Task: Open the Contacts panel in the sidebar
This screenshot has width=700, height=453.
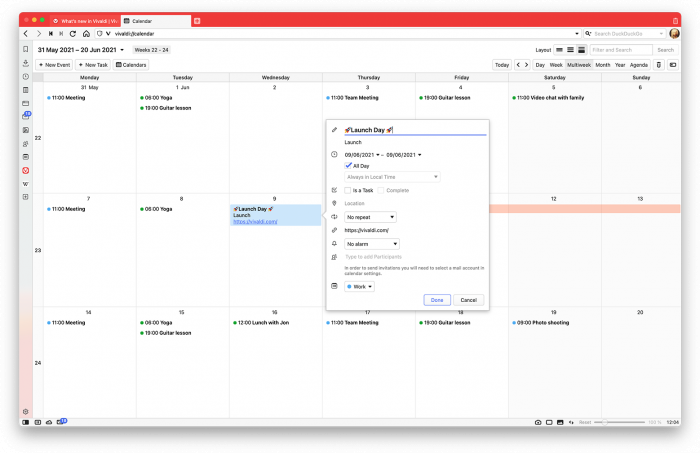Action: pyautogui.click(x=25, y=144)
